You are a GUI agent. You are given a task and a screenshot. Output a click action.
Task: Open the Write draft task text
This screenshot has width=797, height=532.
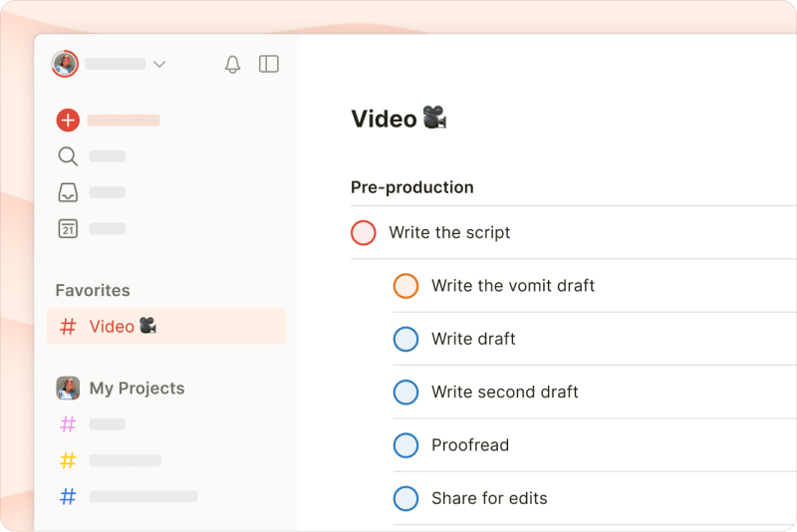pos(473,339)
